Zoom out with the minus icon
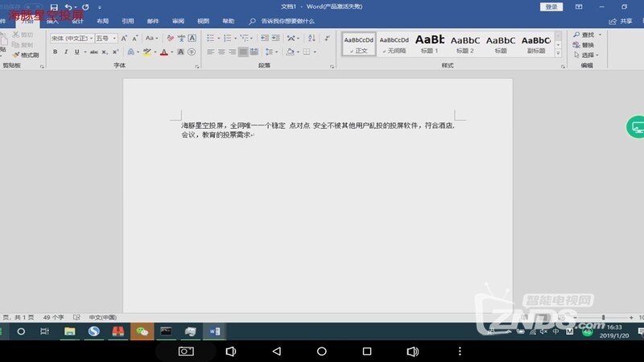 click(x=575, y=317)
